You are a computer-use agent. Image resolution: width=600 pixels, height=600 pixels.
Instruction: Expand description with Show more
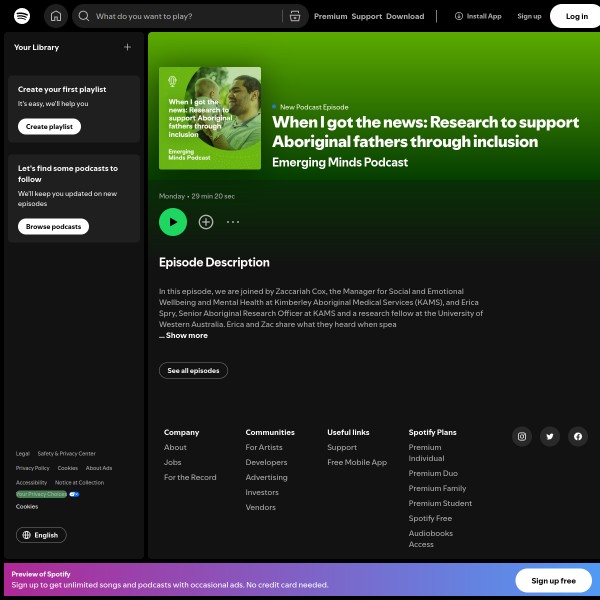point(186,336)
